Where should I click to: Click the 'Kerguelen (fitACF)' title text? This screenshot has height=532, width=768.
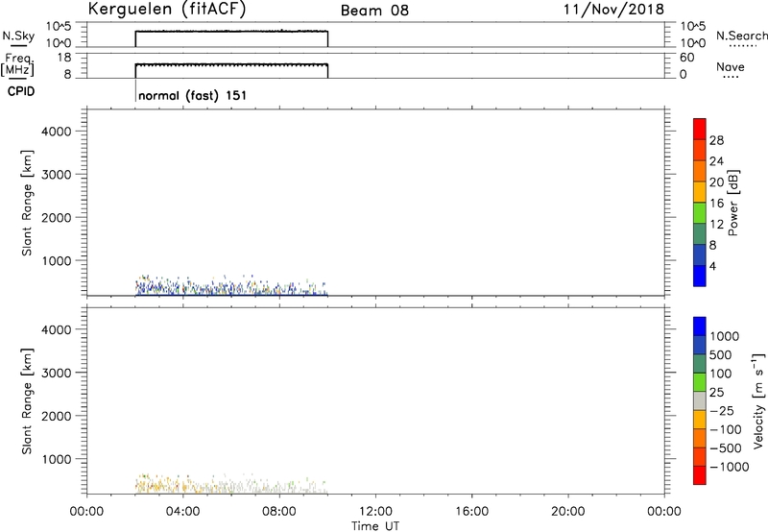[x=166, y=9]
